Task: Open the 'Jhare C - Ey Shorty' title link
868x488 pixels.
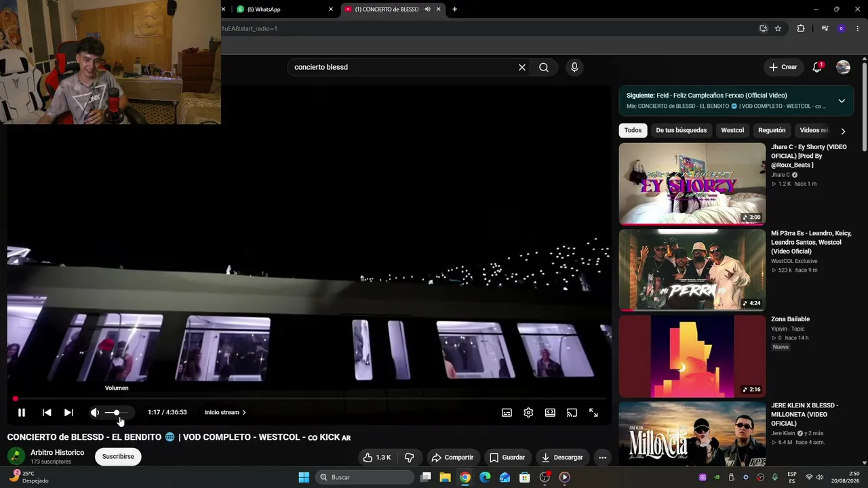Action: [x=808, y=156]
